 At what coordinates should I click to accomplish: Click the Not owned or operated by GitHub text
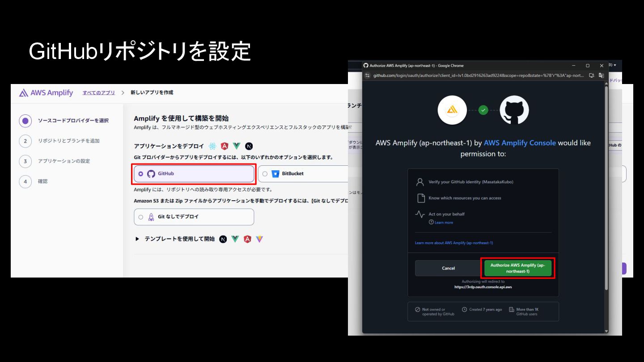(438, 311)
